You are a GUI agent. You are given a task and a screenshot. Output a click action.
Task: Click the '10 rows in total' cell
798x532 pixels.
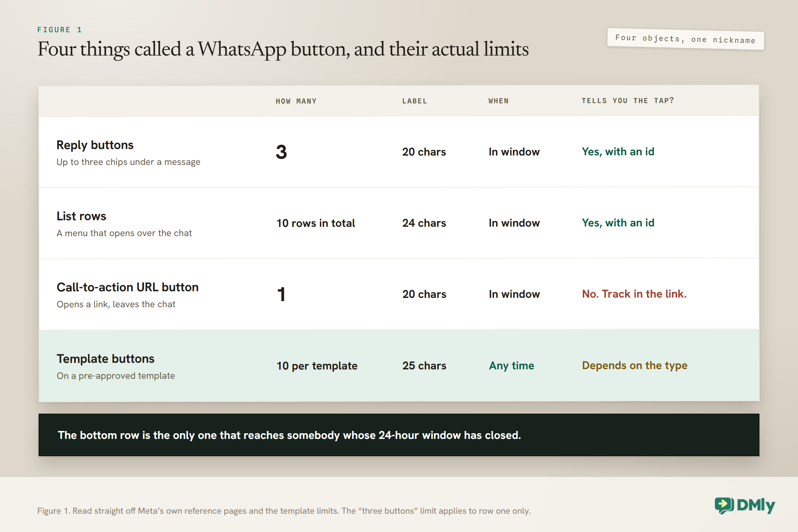click(316, 223)
